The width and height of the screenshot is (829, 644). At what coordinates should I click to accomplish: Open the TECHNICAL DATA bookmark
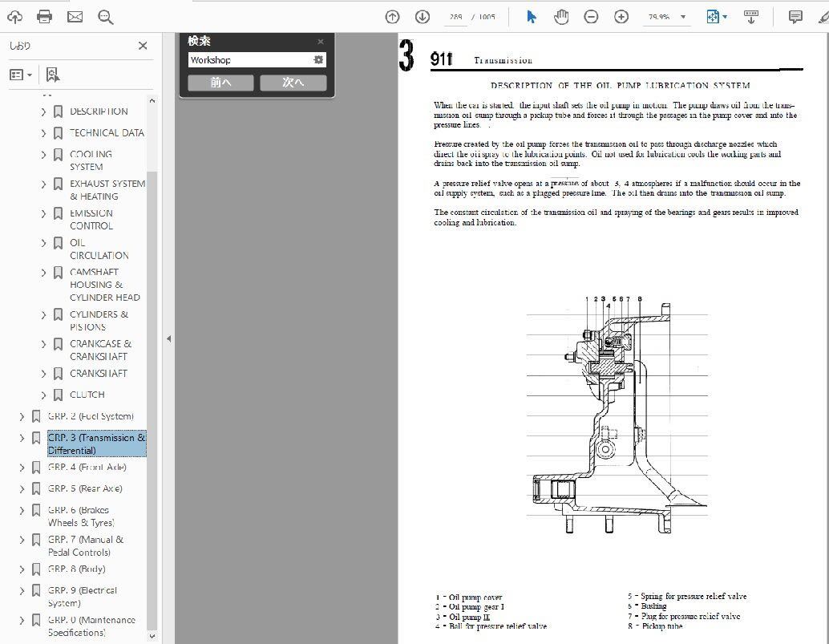pyautogui.click(x=107, y=132)
